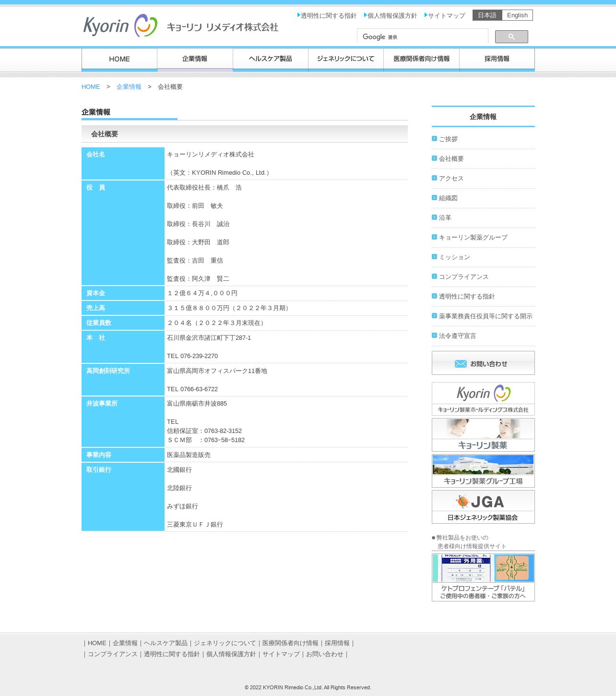Click the 企業情報 sidebar heading
This screenshot has height=696, width=616.
tap(483, 117)
